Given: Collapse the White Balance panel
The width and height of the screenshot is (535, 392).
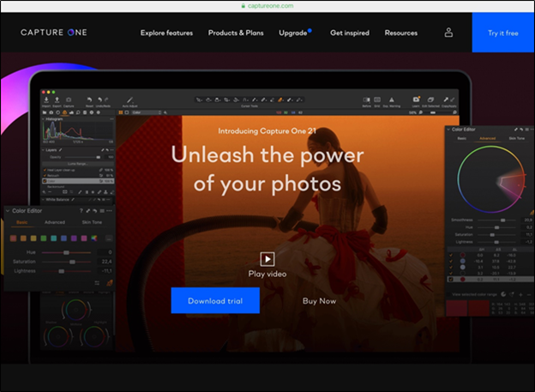Looking at the screenshot, I should 43,199.
